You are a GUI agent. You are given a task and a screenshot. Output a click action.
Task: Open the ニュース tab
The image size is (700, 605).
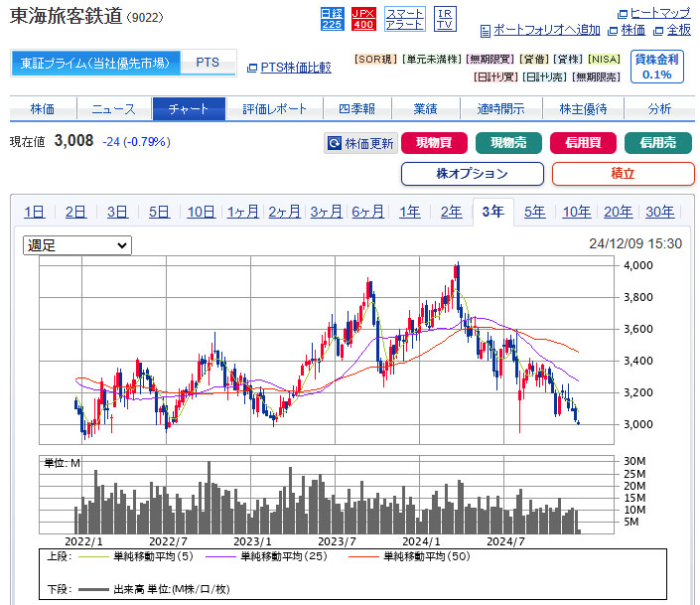[x=113, y=108]
